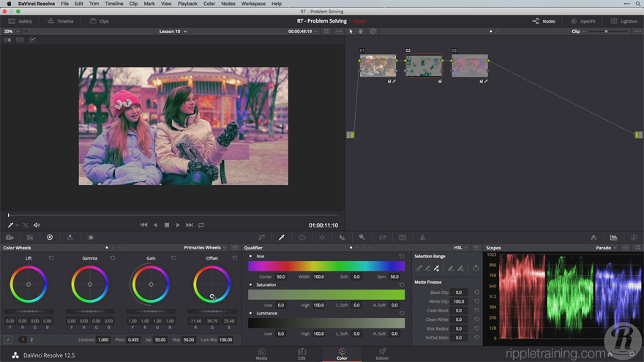Open the Key palette icon
The height and width of the screenshot is (362, 644).
tap(362, 237)
